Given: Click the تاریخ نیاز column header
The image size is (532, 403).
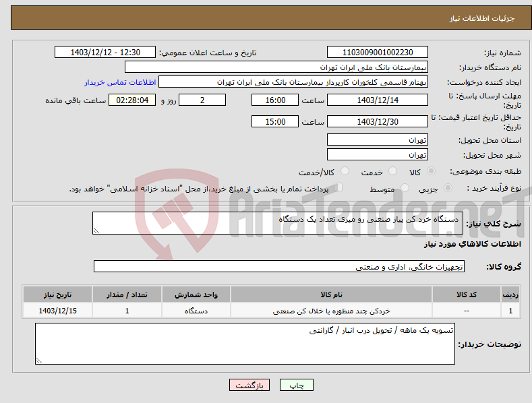Looking at the screenshot, I should [x=58, y=294].
